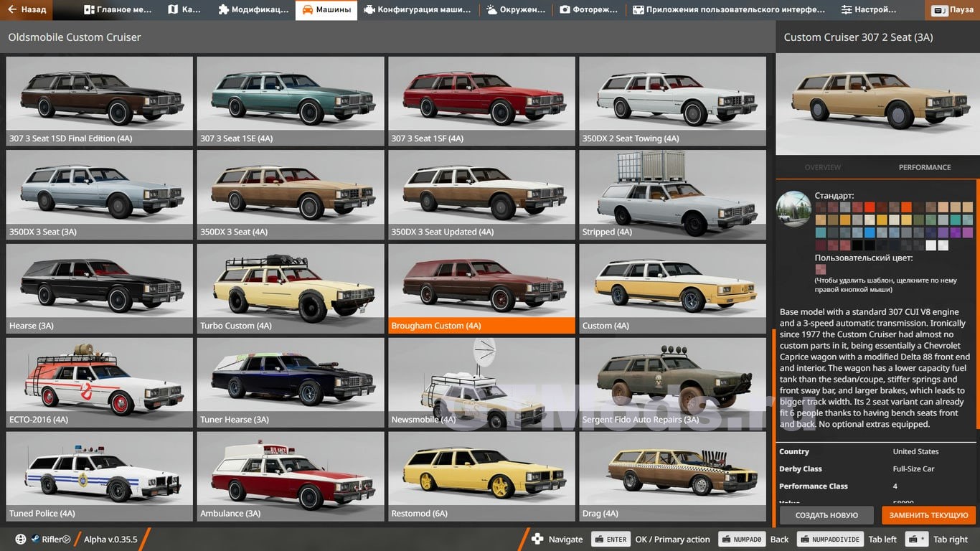Select the Turbo Custom (4A) car

point(291,289)
